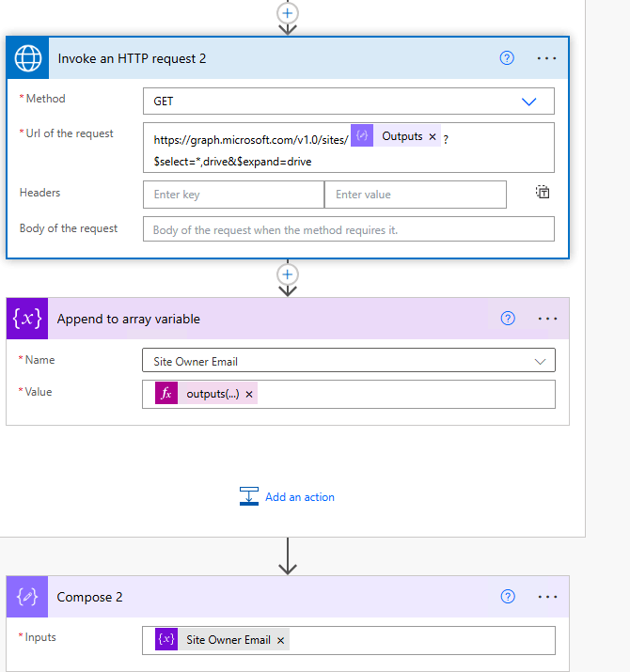
Task: Click the Outputs token label in the URL
Action: click(x=402, y=136)
